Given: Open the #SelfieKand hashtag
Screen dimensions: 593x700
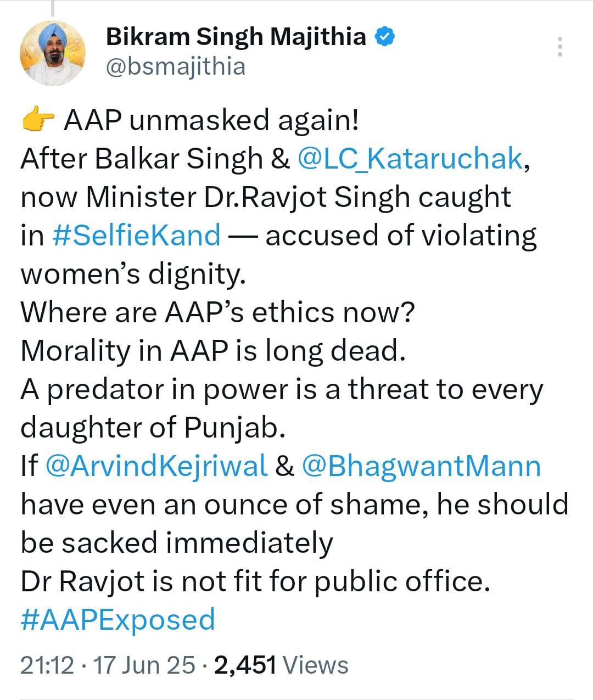Looking at the screenshot, I should pos(137,236).
